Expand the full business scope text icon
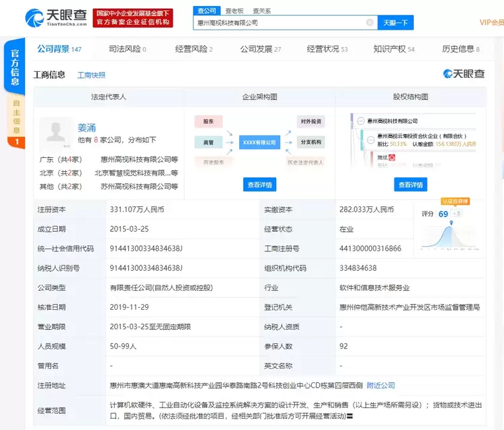504x430 pixels. (349, 417)
